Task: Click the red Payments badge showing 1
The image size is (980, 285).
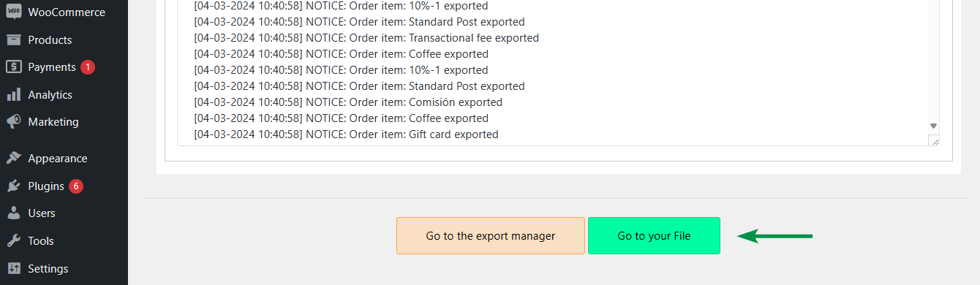Action: pyautogui.click(x=88, y=67)
